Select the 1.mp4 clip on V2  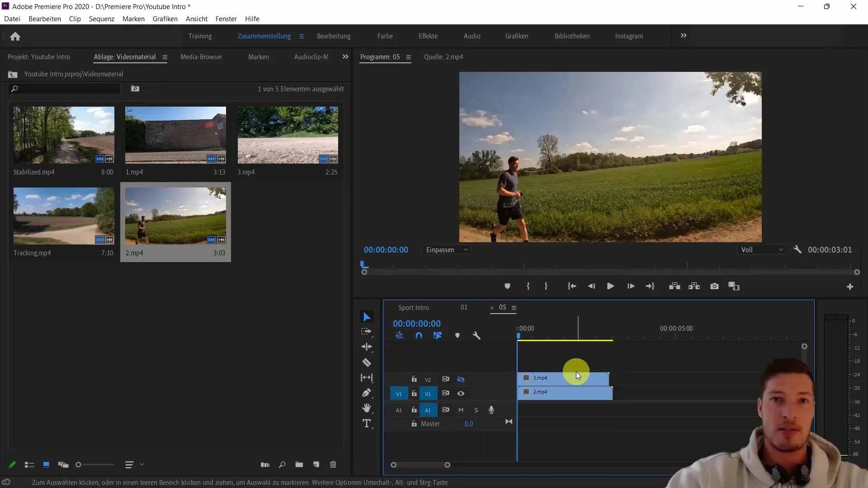[x=563, y=378]
